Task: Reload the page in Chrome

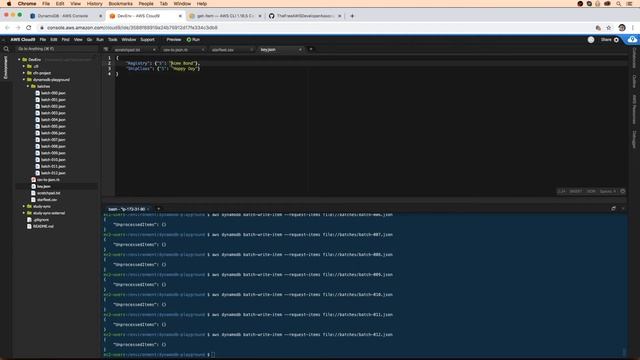Action: click(29, 28)
